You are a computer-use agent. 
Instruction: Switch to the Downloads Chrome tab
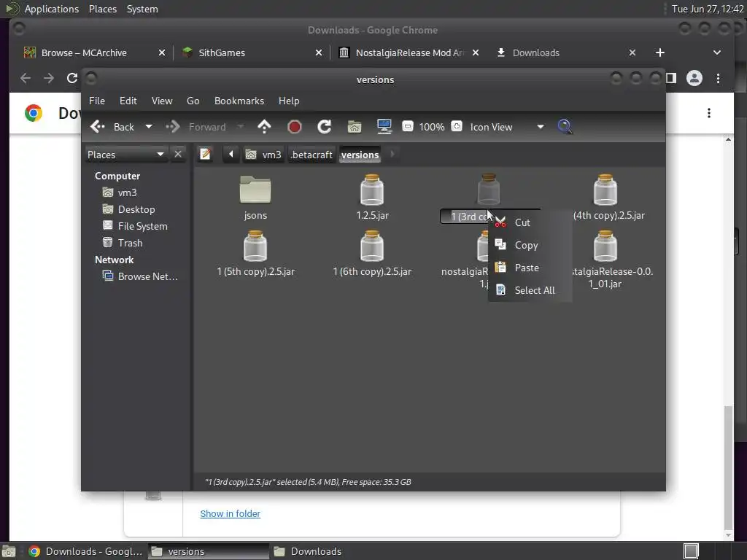[x=536, y=52]
